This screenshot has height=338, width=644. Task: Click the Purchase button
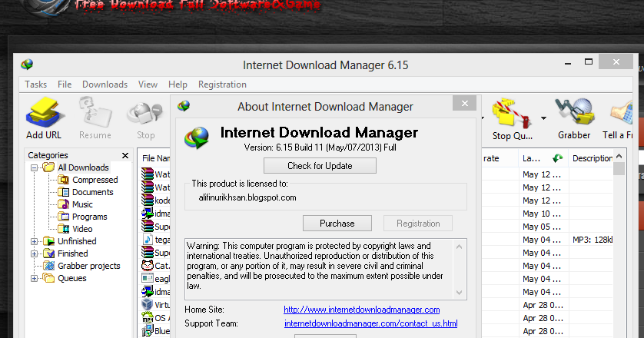[x=337, y=224]
